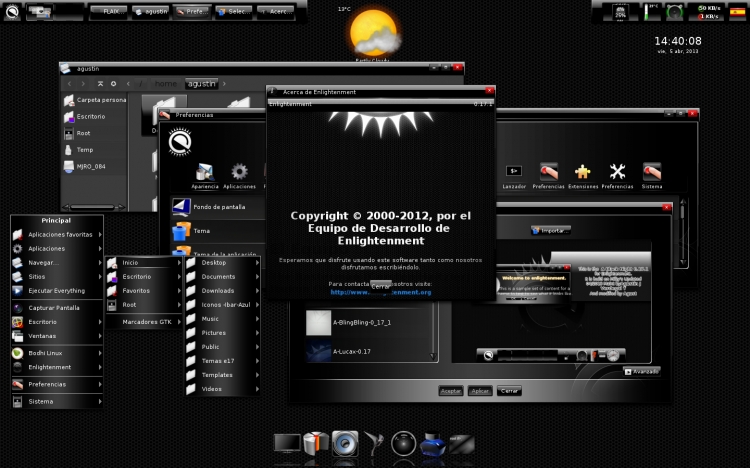Image resolution: width=750 pixels, height=468 pixels.
Task: Launch the black sphere dock icon
Action: [403, 444]
